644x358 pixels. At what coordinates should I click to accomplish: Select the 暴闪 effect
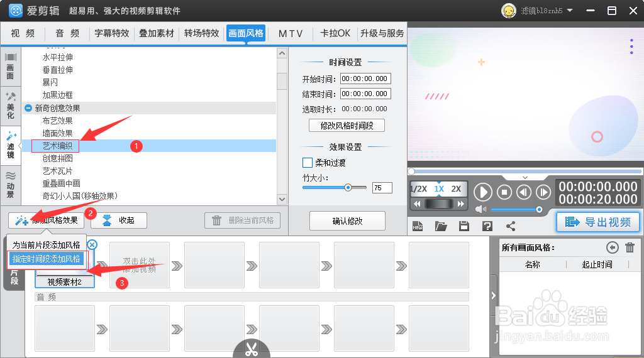click(50, 82)
